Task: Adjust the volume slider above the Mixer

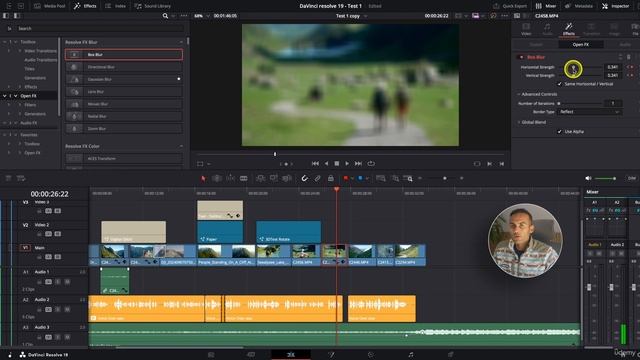Action: (x=605, y=178)
